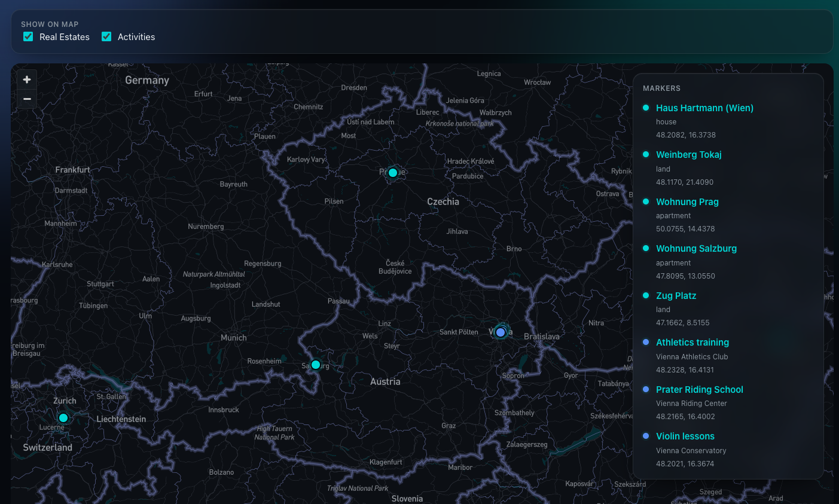Image resolution: width=839 pixels, height=504 pixels.
Task: Select the blue Vienna activity marker
Action: (x=501, y=332)
